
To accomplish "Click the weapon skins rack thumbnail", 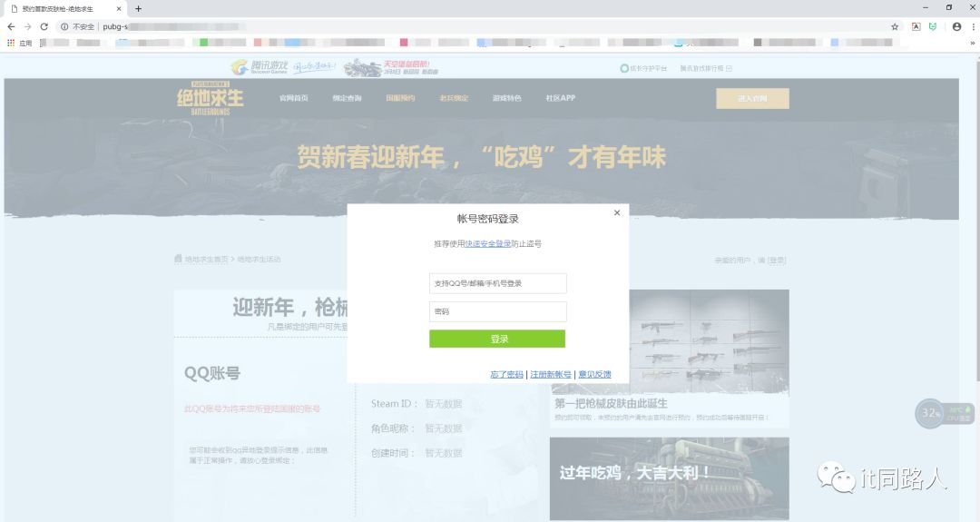I will [710, 342].
